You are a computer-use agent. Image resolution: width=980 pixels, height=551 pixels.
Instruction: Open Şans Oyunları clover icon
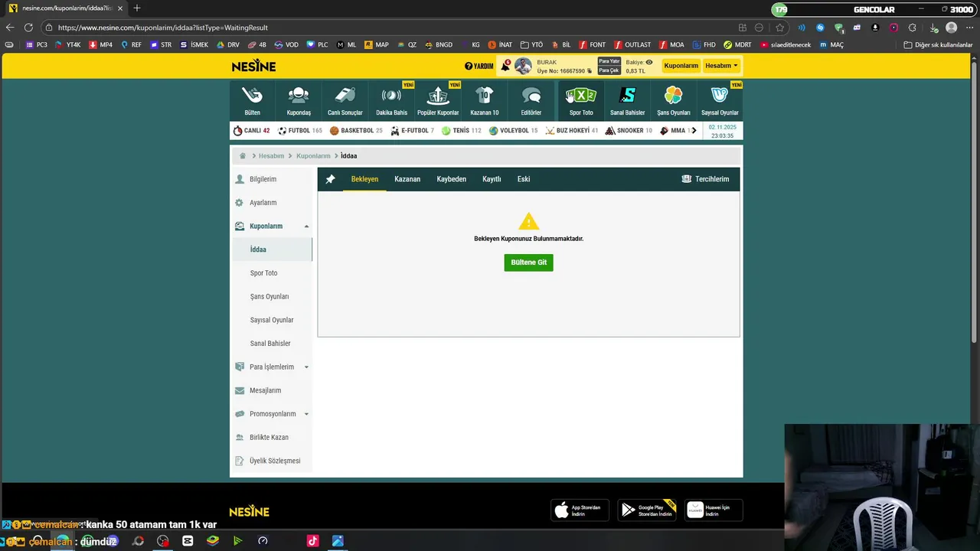(x=674, y=95)
